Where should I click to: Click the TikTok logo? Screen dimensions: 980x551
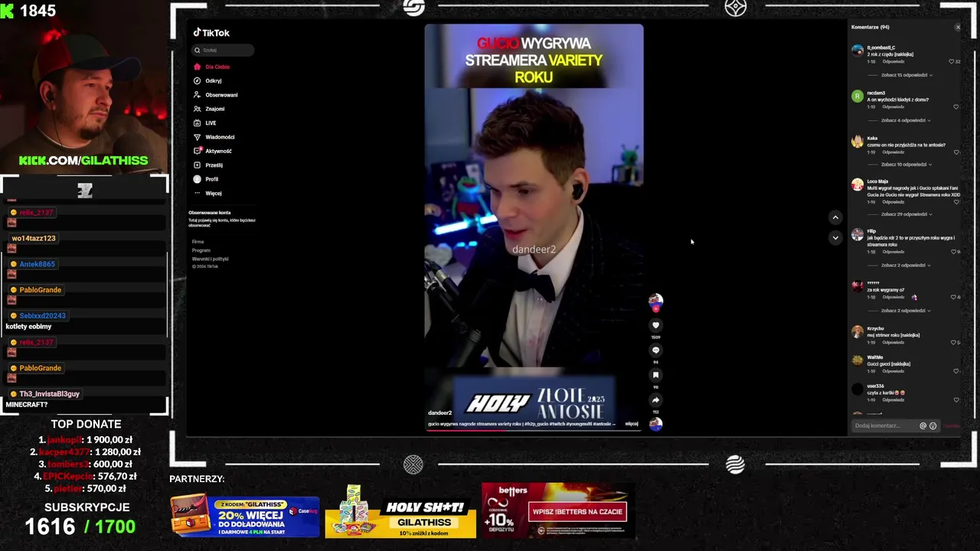(211, 33)
